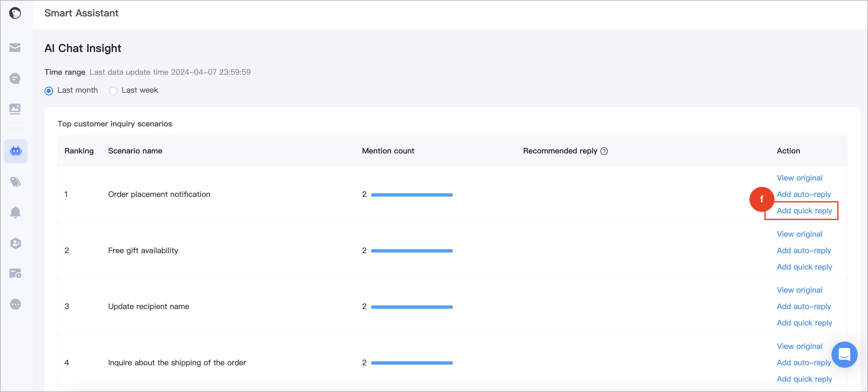View original for Free gift availability
Screen dimensions: 868x392
pyautogui.click(x=799, y=234)
